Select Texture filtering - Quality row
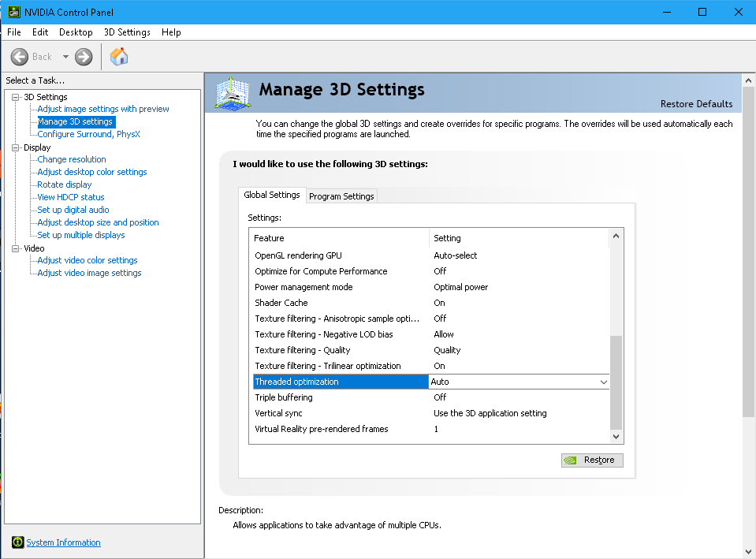Screen dimensions: 756x559 431,350
